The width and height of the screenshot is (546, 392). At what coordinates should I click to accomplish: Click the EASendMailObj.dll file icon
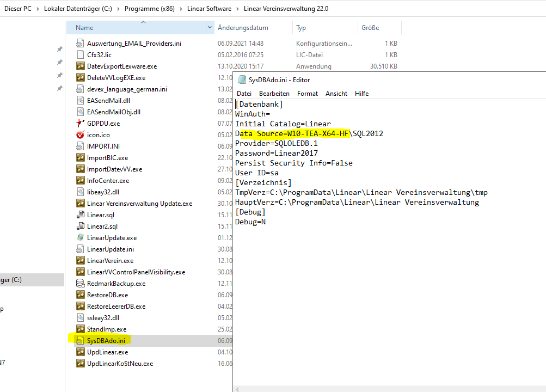[81, 112]
